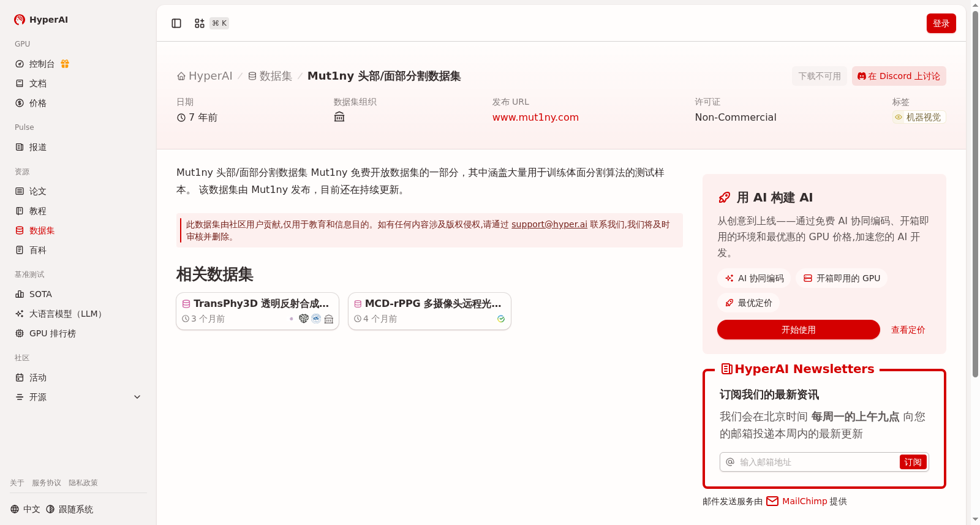Click the 关于 footer link
The image size is (980, 525).
tap(17, 483)
